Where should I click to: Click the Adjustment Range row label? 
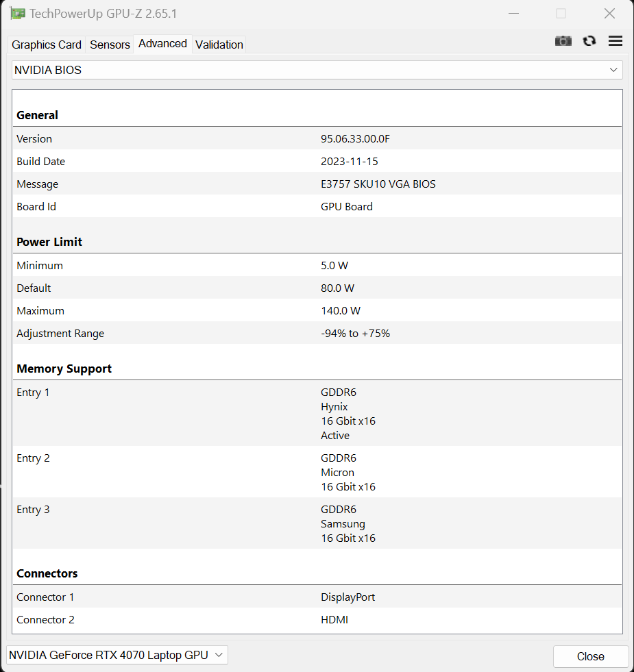pos(60,334)
